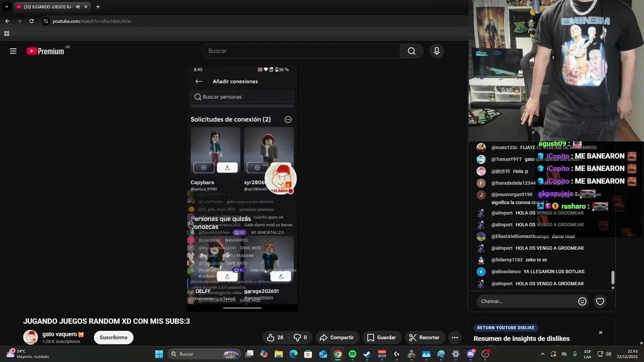Open the browser apps grid shortcut
Image resolution: width=644 pixels, height=362 pixels.
coord(7,34)
